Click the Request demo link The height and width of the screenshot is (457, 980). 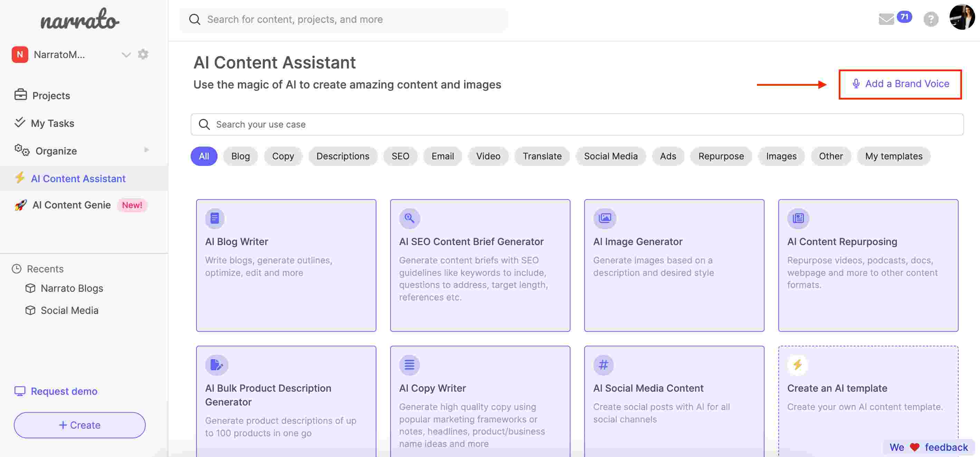point(64,391)
